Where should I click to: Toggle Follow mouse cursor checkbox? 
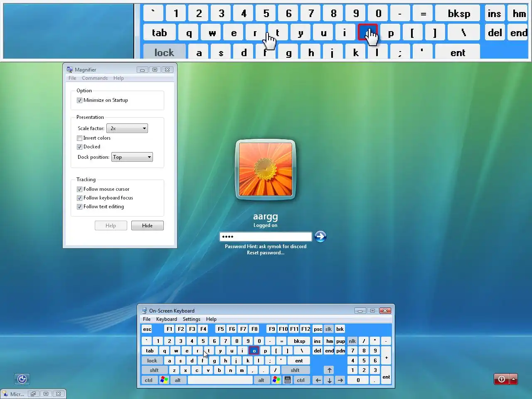[79, 189]
